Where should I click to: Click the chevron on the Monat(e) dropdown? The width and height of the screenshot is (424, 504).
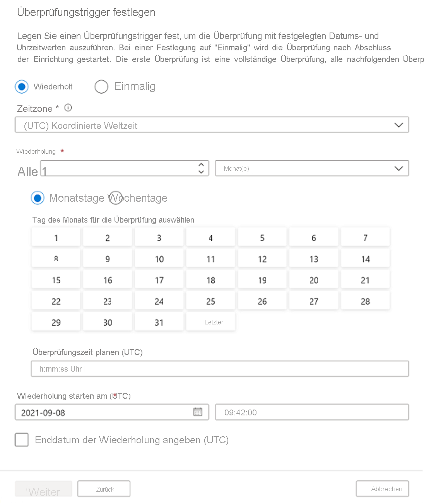click(398, 168)
